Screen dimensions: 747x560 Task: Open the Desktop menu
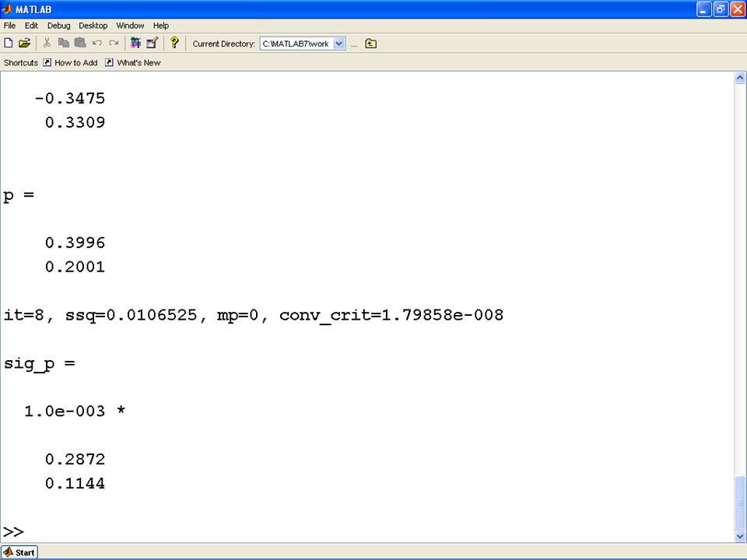point(93,26)
